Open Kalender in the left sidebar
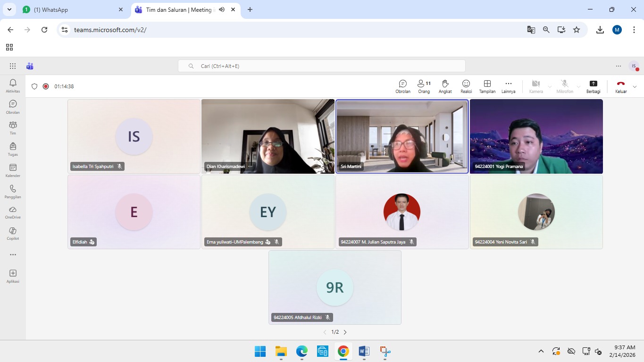This screenshot has width=644, height=362. (13, 170)
